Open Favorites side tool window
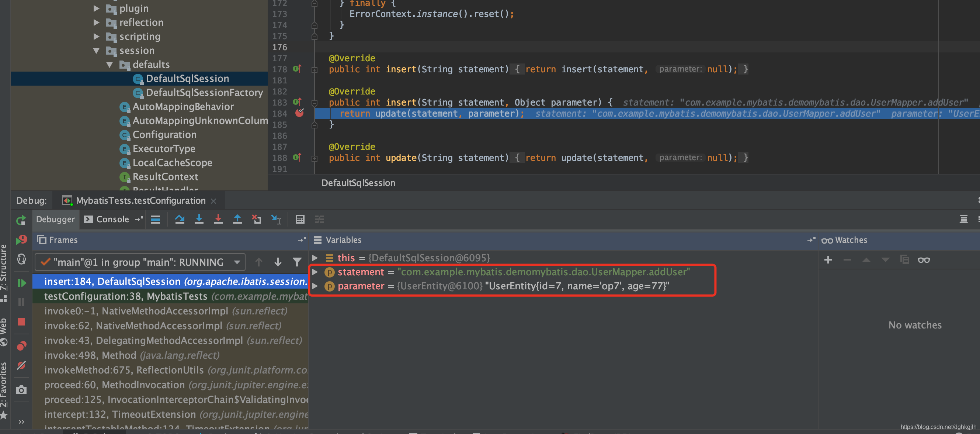Screen dimensions: 980x434 [x=4, y=390]
